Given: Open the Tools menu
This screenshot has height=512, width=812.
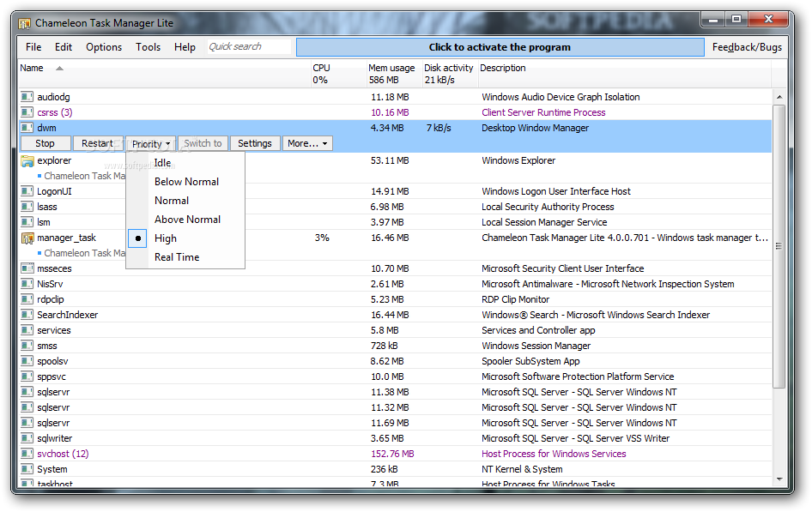Looking at the screenshot, I should 148,47.
